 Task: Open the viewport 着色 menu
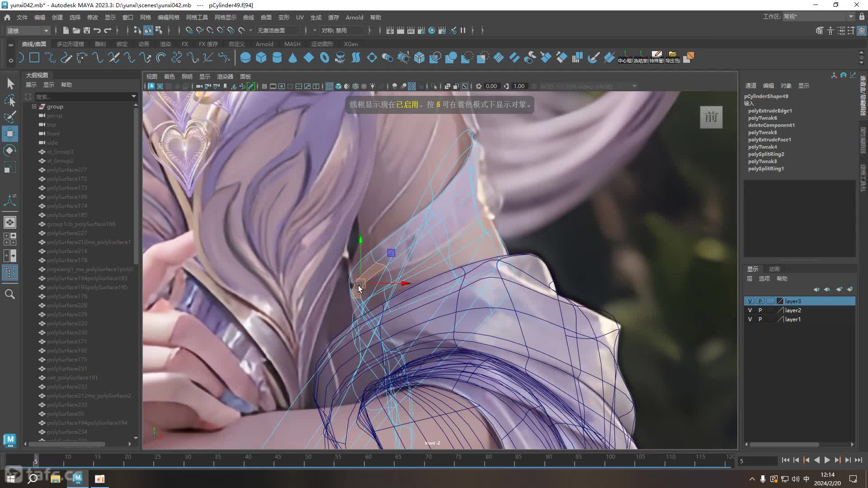(169, 76)
